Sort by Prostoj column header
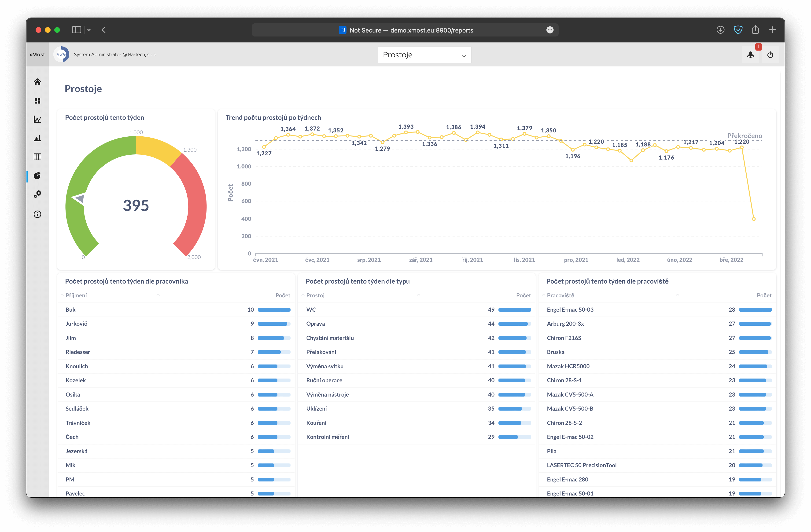 click(x=315, y=295)
